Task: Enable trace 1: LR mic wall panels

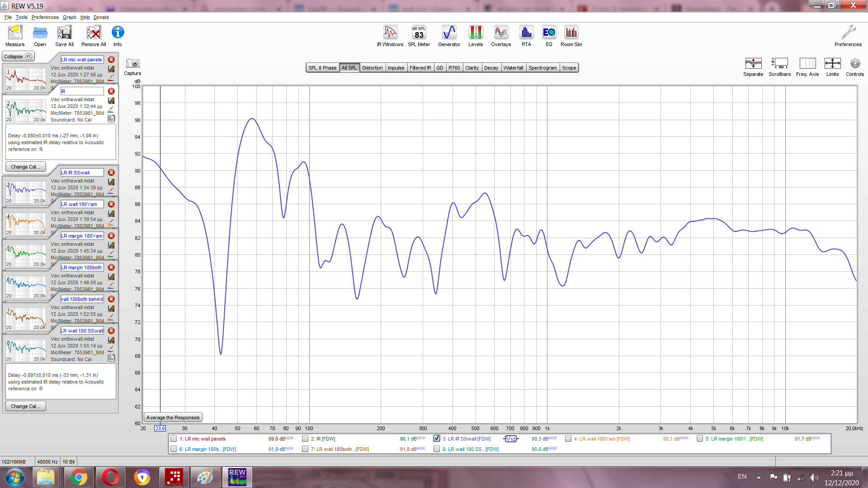Action: 174,438
